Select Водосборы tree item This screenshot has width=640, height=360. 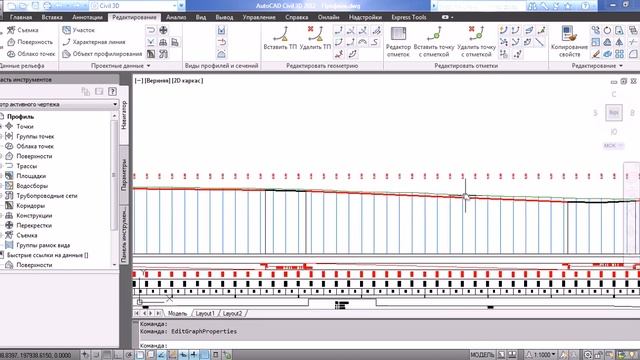32,186
